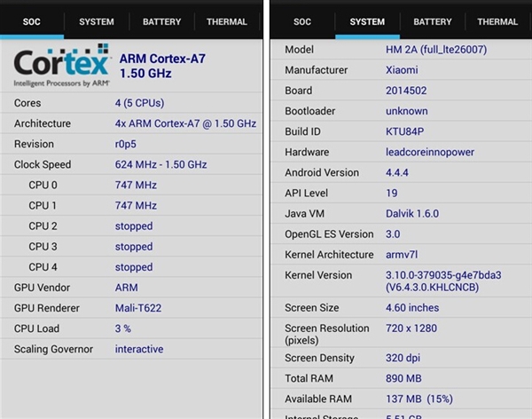Open the BATTERY tab in the left panel
The width and height of the screenshot is (532, 419).
coord(161,21)
